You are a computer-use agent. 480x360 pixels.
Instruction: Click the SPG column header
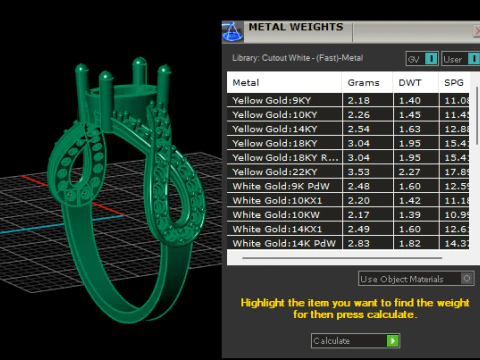pos(454,82)
